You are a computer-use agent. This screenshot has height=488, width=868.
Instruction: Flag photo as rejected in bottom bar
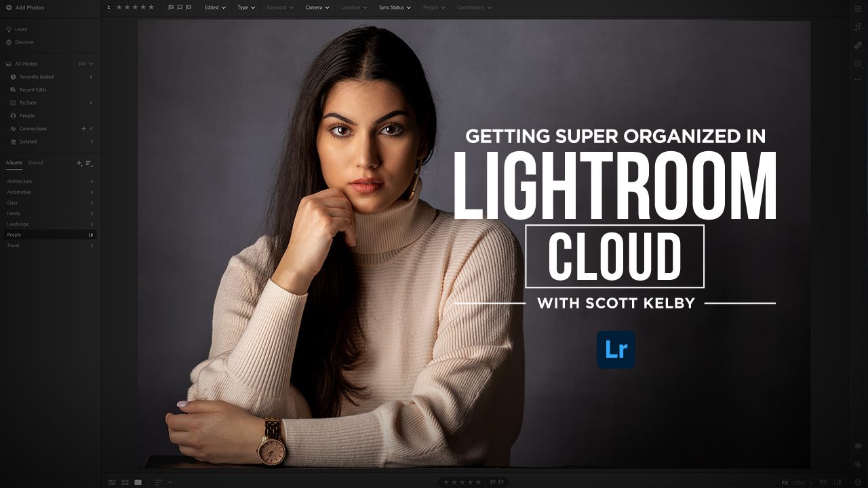tap(502, 482)
